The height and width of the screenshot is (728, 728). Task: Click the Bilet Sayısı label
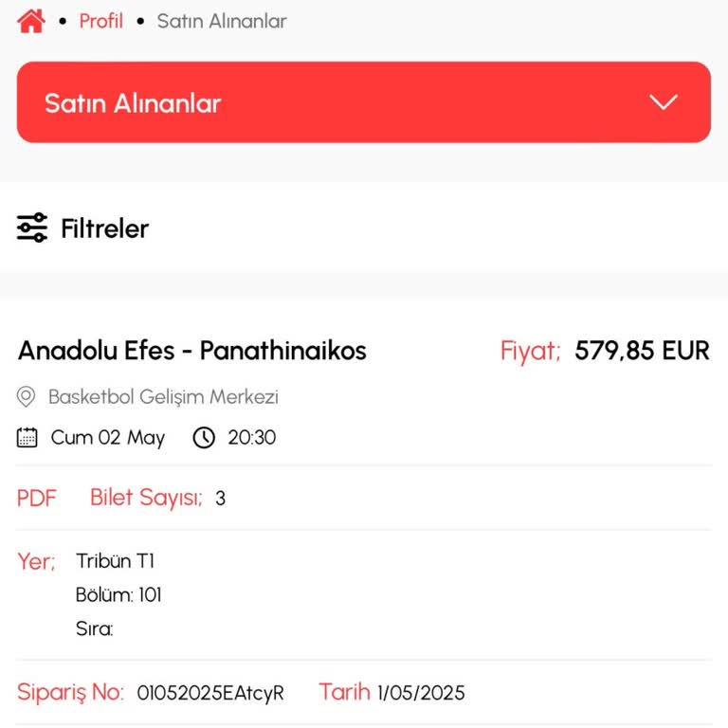coord(146,498)
